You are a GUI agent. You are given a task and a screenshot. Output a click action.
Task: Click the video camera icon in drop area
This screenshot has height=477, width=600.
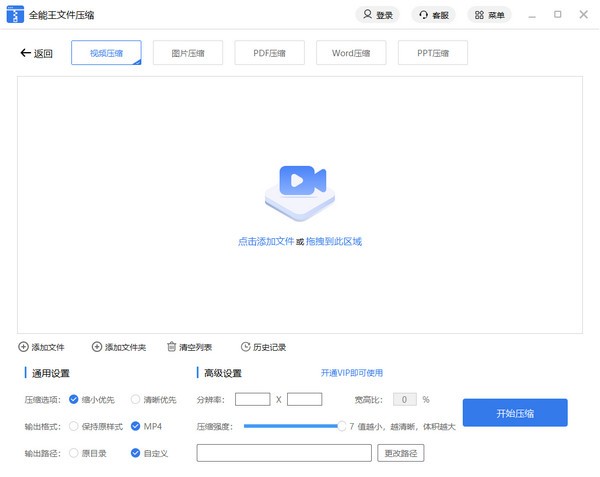299,181
